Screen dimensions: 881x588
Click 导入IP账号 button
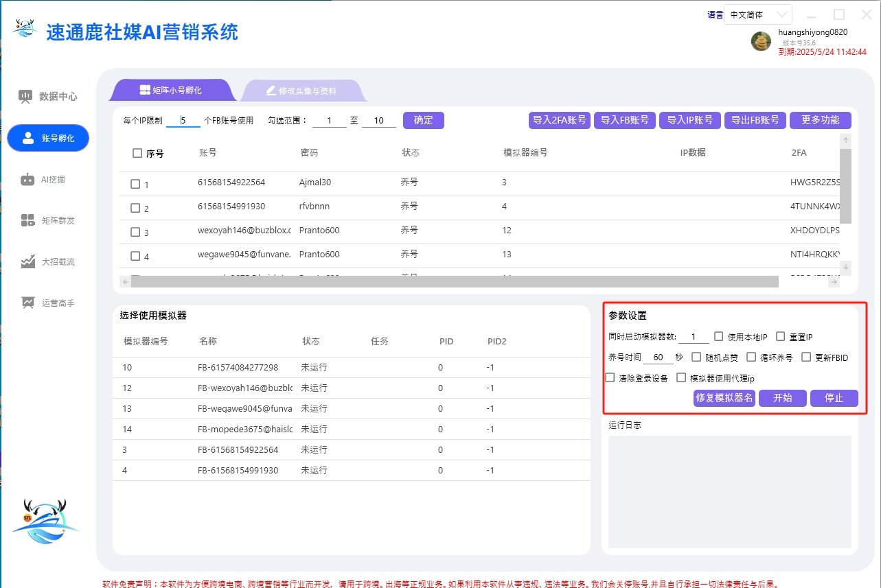690,120
